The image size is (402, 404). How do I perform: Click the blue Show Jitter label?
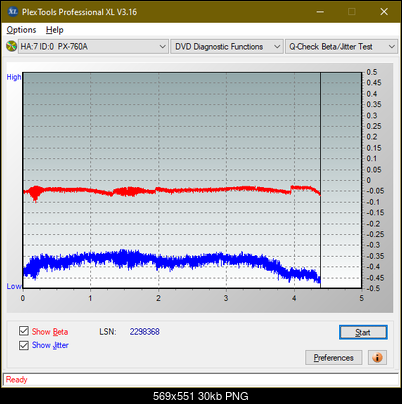[x=50, y=345]
